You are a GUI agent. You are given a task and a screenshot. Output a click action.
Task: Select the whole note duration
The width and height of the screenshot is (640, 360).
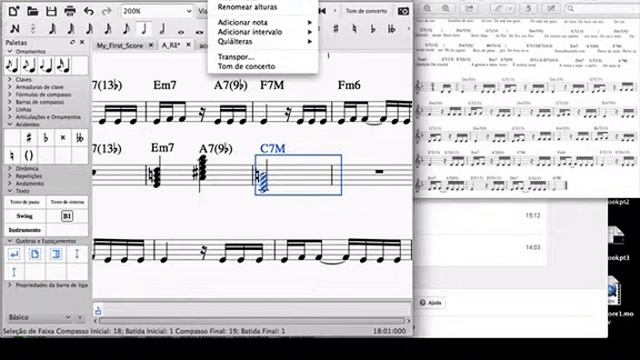pos(181,31)
